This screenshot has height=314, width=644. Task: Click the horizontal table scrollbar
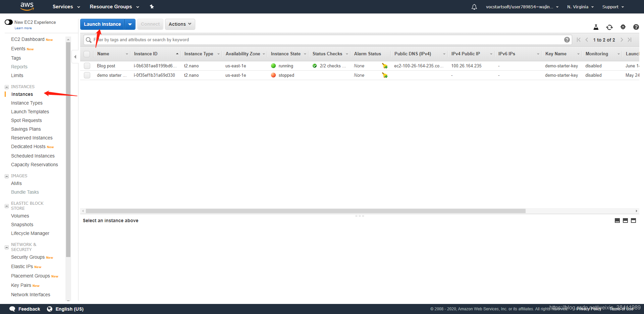point(306,211)
